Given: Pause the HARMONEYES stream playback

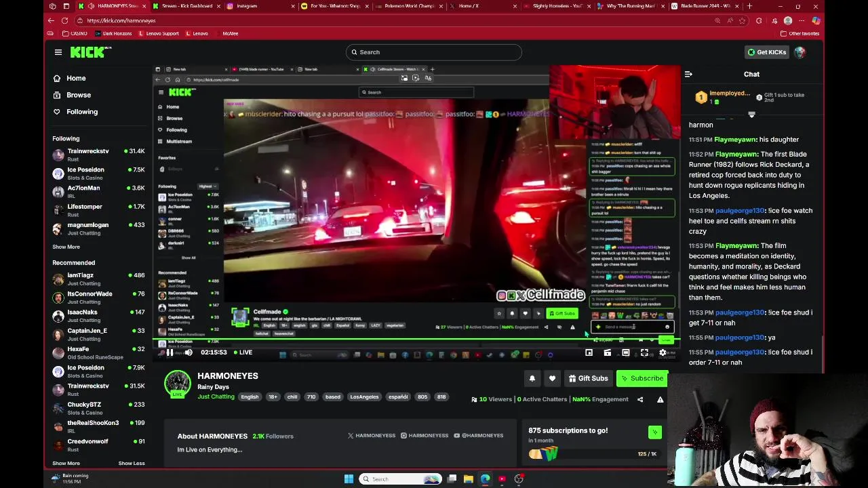Looking at the screenshot, I should (x=170, y=352).
